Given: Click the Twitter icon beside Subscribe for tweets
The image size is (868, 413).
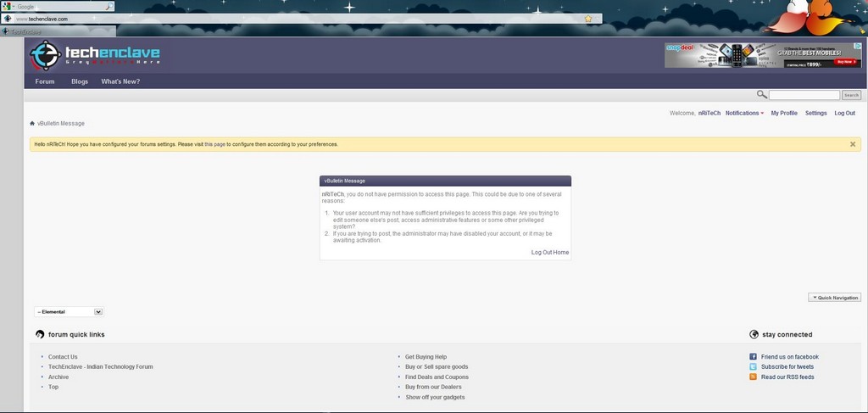Looking at the screenshot, I should [x=753, y=367].
